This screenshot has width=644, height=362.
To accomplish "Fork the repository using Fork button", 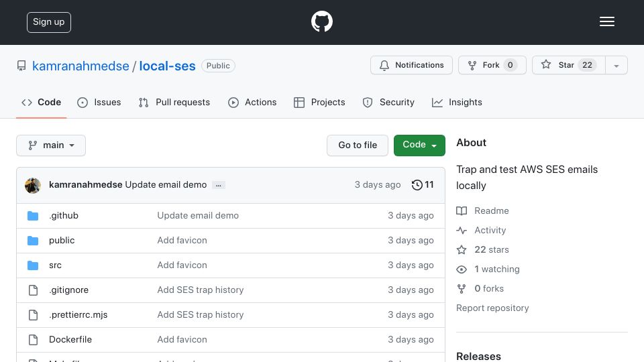I will pos(492,65).
